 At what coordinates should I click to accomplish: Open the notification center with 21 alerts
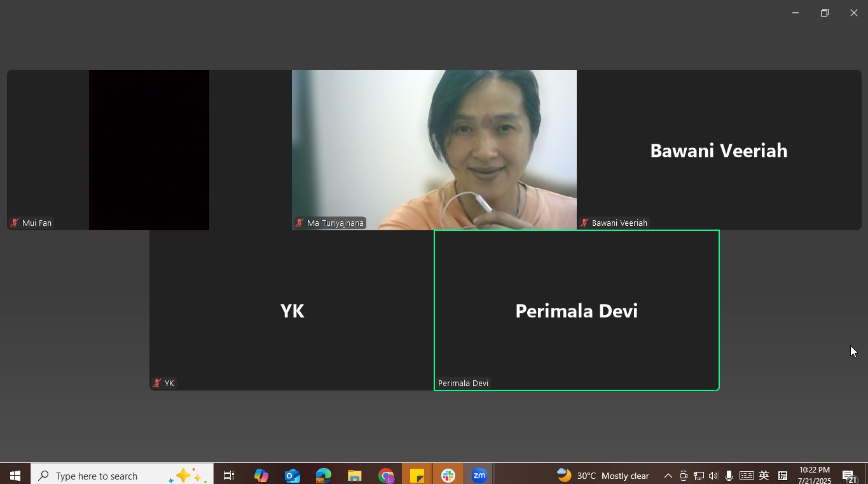849,476
